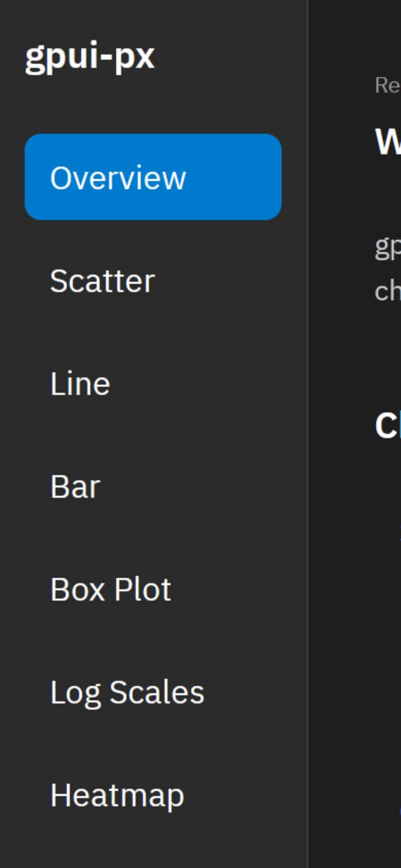Click the paragraph line starting with 'gp'
401x868 pixels.
[388, 248]
